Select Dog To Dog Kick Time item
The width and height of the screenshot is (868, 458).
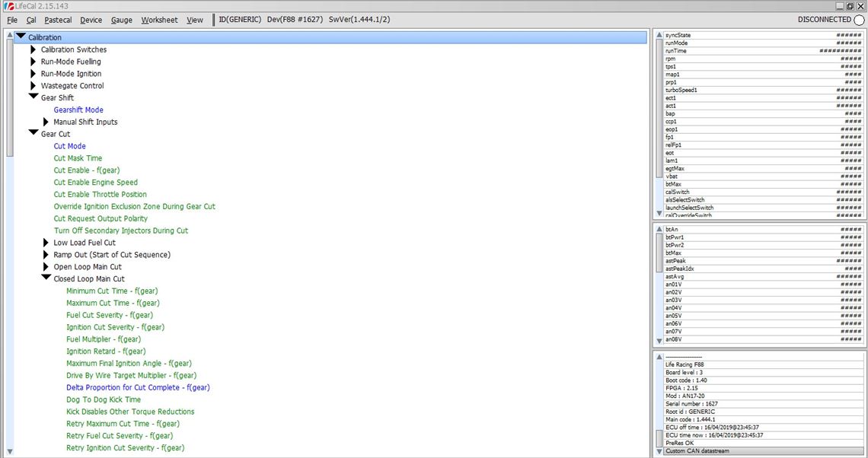[104, 399]
